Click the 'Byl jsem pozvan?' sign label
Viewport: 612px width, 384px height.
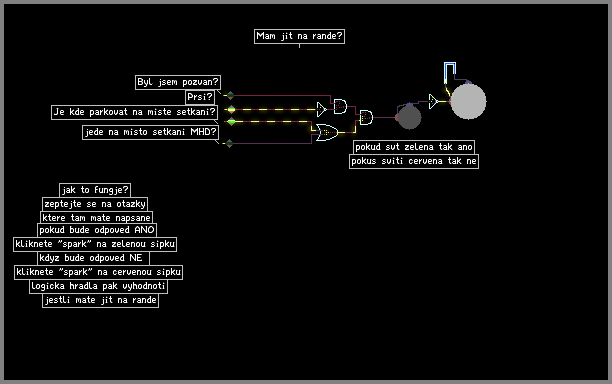pyautogui.click(x=178, y=82)
